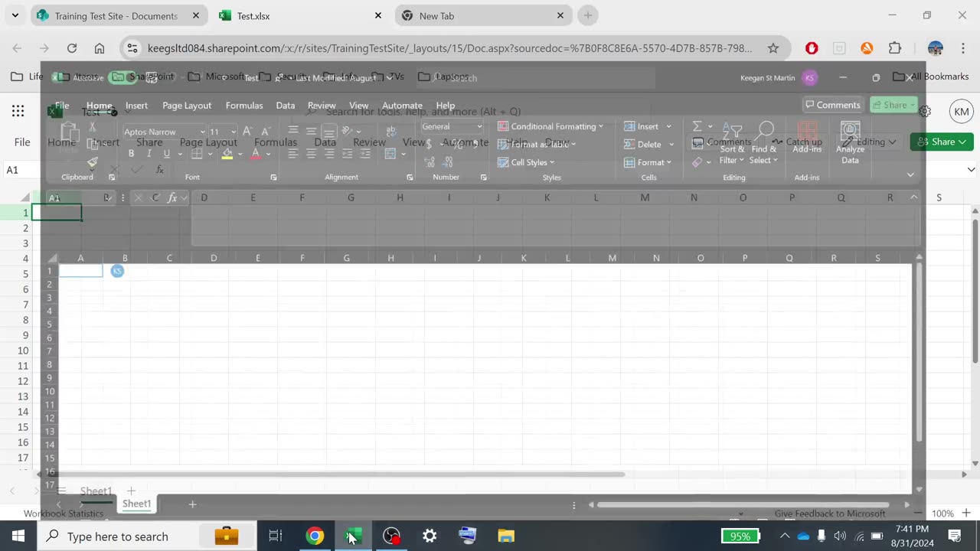Reload the Chrome page
The width and height of the screenshot is (980, 551).
click(71, 48)
